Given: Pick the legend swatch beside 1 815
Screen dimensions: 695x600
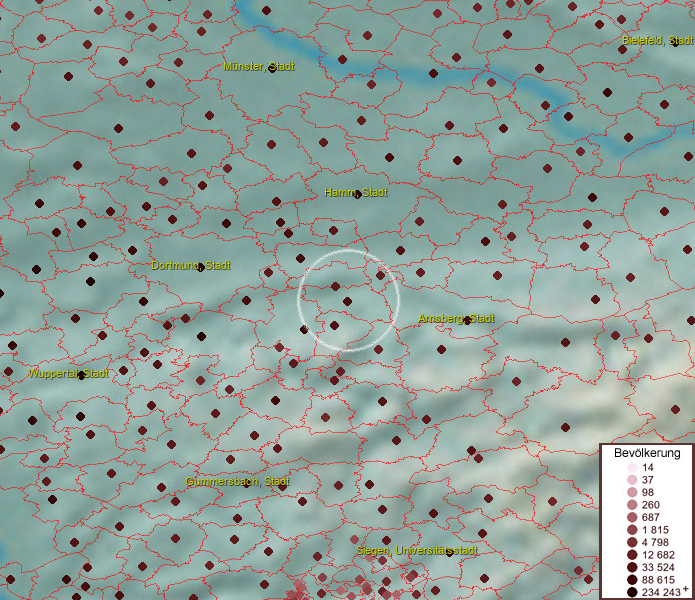Looking at the screenshot, I should (632, 530).
